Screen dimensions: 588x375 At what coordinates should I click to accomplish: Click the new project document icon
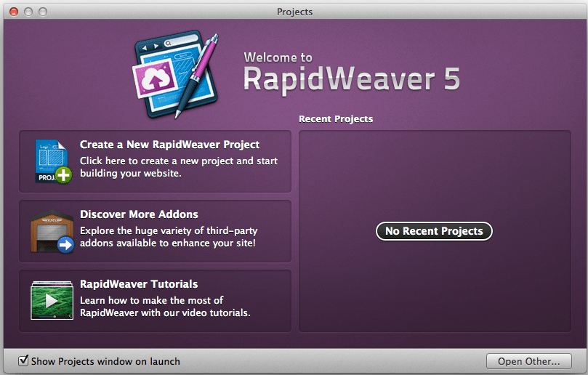tap(53, 161)
